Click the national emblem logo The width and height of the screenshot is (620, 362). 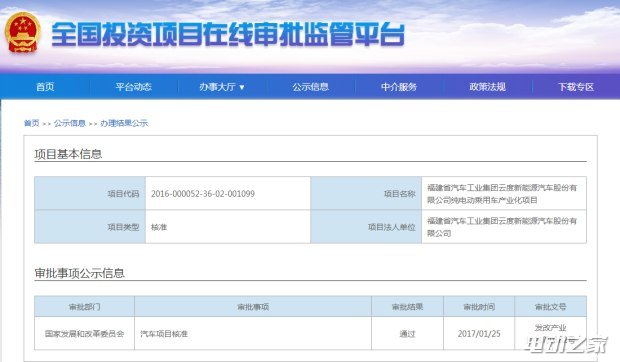[23, 33]
